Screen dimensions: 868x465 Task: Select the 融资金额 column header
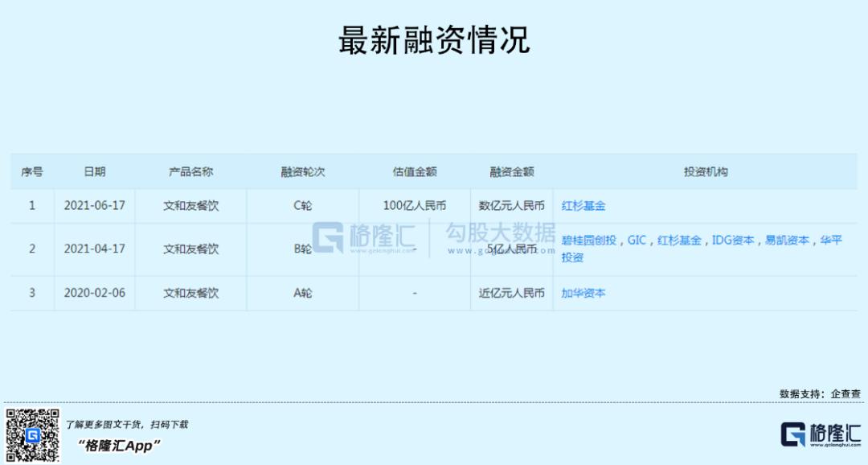[x=511, y=172]
